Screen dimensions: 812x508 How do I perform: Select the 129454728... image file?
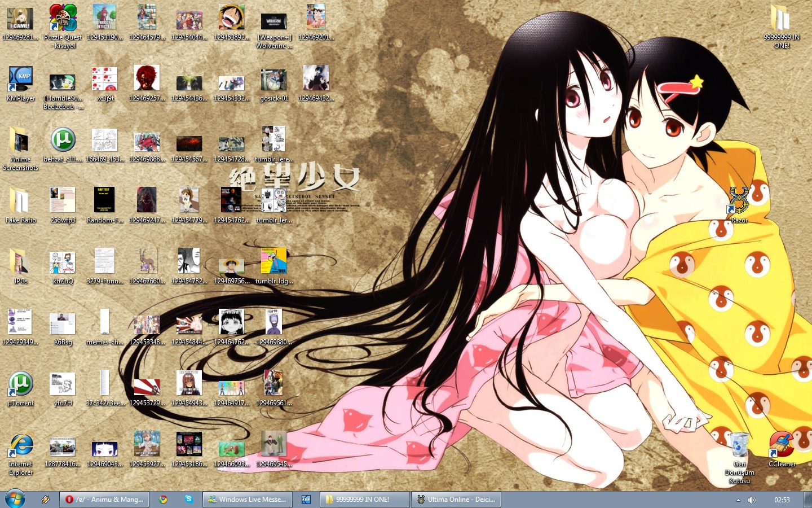232,144
